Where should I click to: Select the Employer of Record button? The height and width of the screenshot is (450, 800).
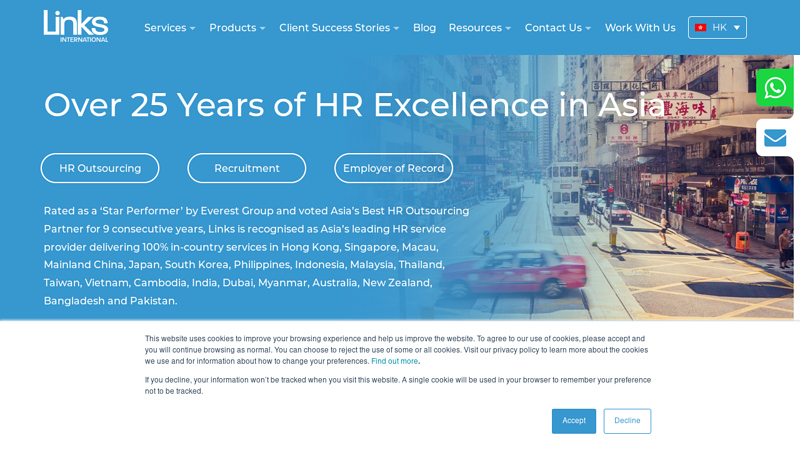pyautogui.click(x=393, y=168)
